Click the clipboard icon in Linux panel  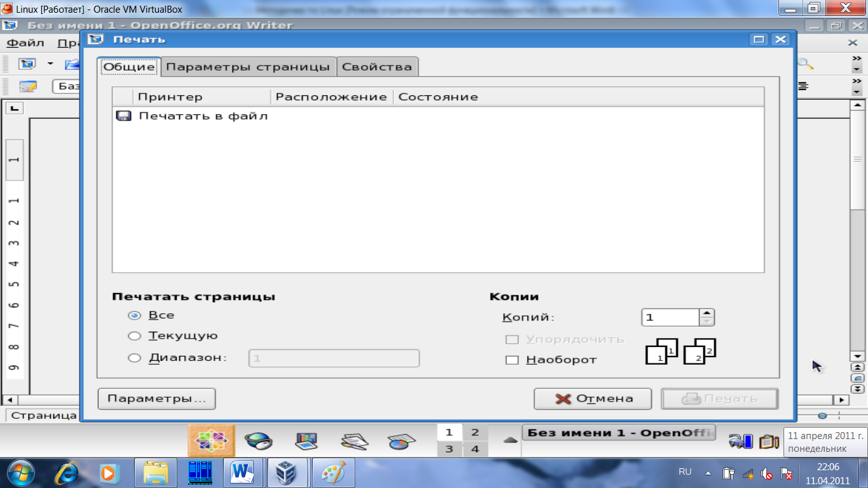[769, 441]
